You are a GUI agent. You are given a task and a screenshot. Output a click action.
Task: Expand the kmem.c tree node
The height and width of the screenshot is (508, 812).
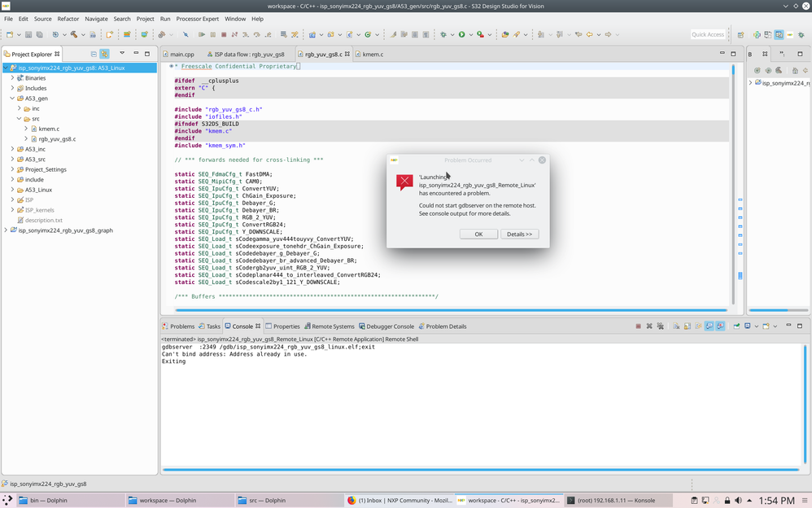point(26,129)
